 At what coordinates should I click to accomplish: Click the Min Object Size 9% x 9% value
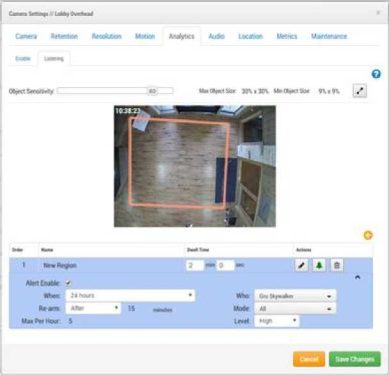coord(329,91)
